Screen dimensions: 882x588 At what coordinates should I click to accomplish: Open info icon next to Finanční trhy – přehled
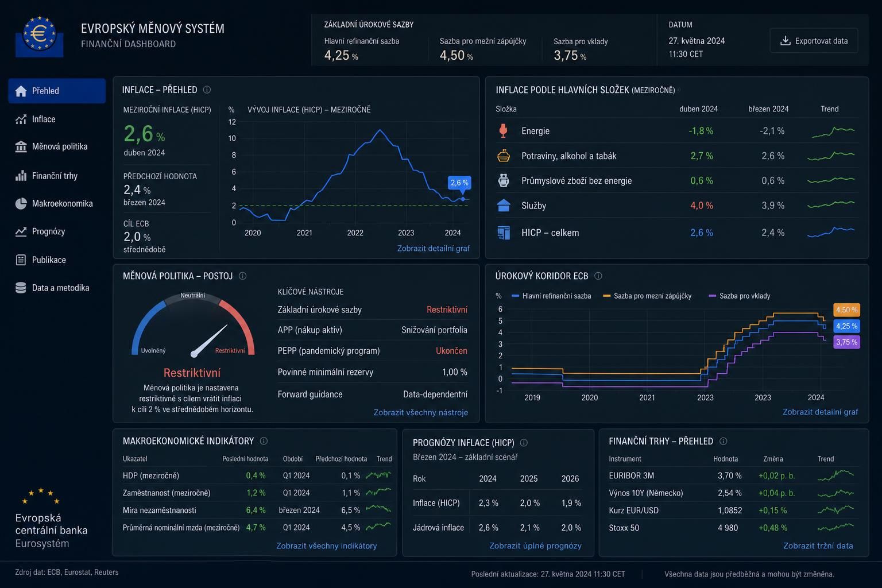723,441
